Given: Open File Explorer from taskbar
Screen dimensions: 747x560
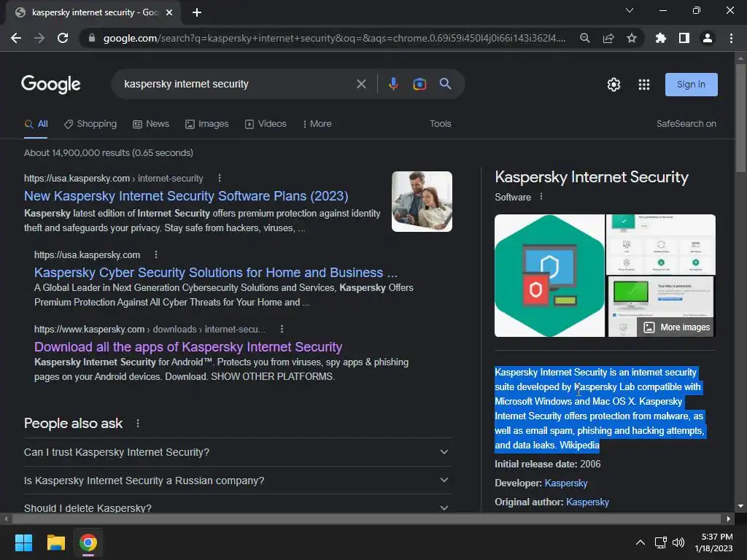Looking at the screenshot, I should [x=55, y=542].
